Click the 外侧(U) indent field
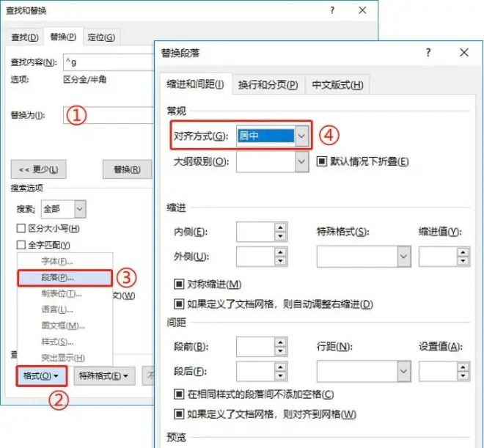484x448 pixels. pos(255,257)
